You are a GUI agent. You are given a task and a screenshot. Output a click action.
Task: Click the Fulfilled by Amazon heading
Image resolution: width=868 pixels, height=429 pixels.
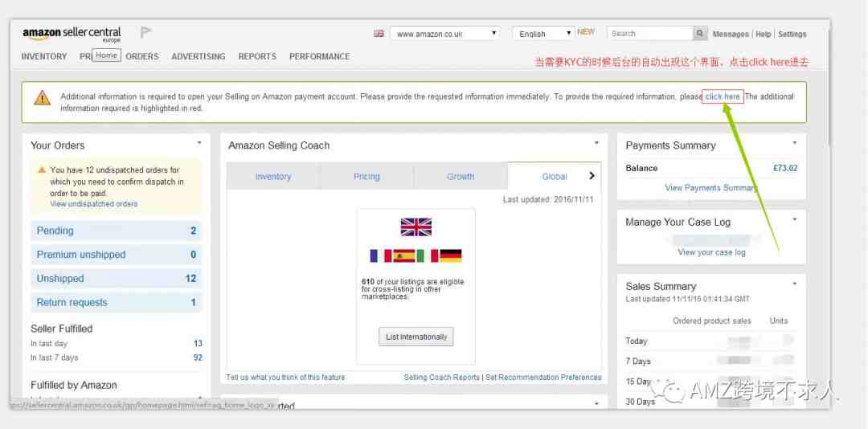pyautogui.click(x=74, y=386)
